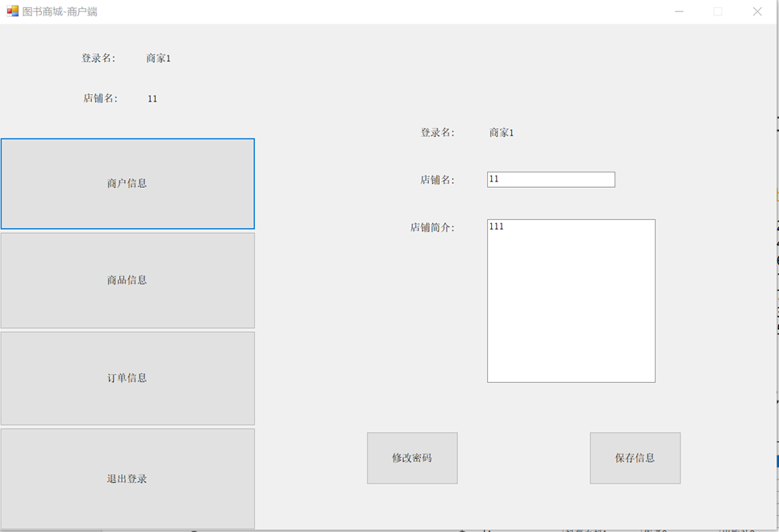Click the shop name value 11 at top left
Viewport: 779px width, 532px height.
point(152,99)
